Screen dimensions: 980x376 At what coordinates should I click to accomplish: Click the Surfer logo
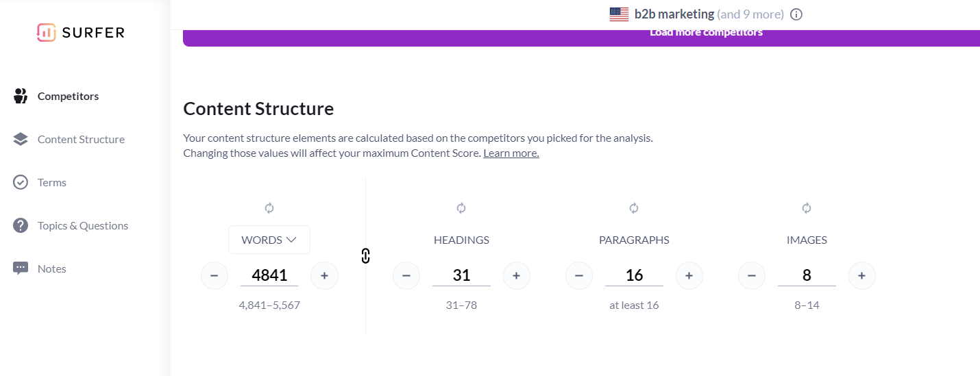81,32
